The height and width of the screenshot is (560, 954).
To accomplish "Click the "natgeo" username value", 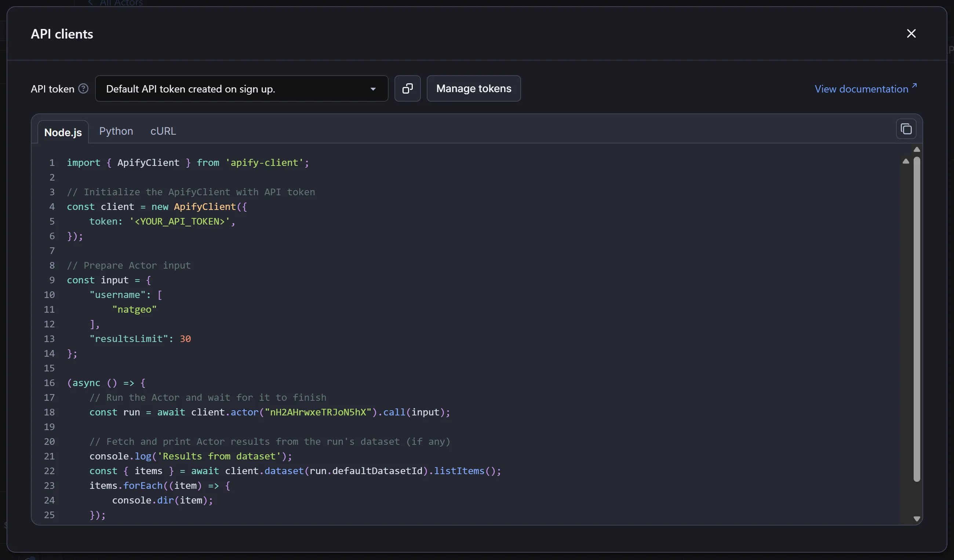I will point(134,309).
